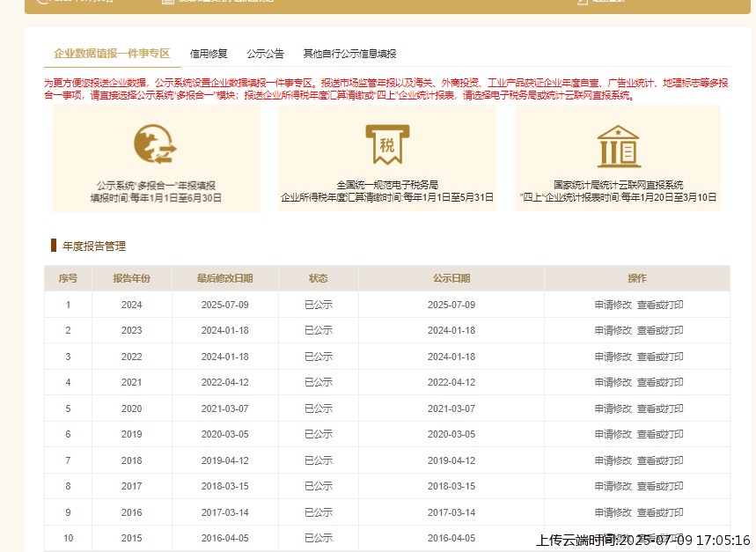Click publication date 2016-04-05
This screenshot has width=756, height=552.
click(x=451, y=538)
